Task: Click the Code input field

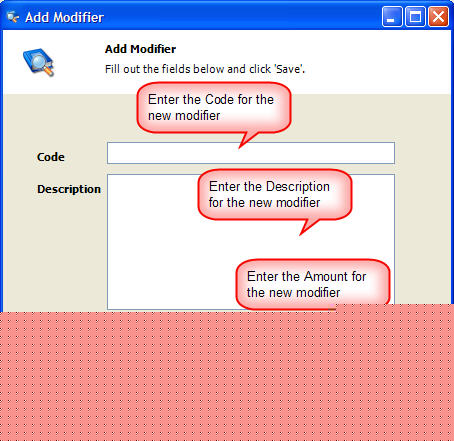Action: click(251, 153)
